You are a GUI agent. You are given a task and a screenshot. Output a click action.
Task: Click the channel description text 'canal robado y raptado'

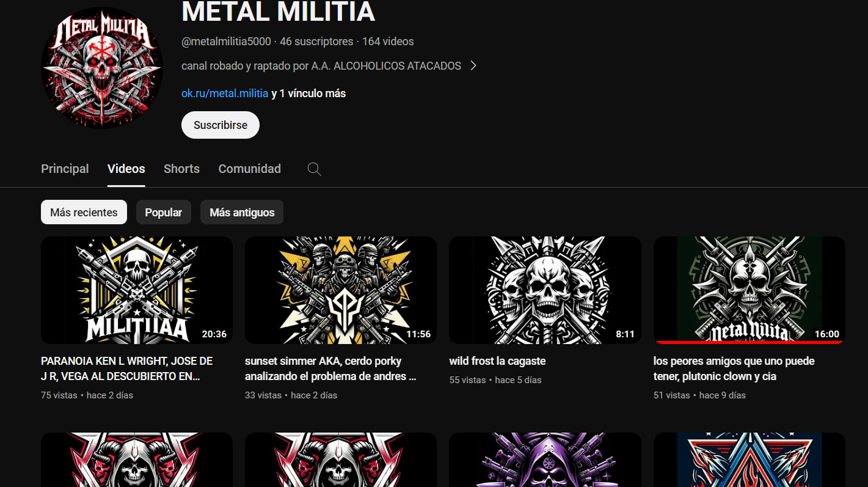[321, 65]
